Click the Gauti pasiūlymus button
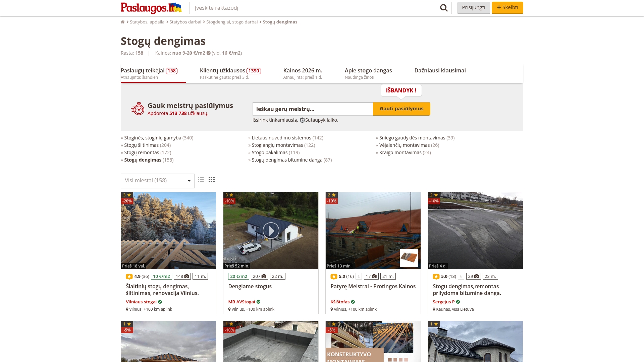This screenshot has width=644, height=362. point(401,109)
